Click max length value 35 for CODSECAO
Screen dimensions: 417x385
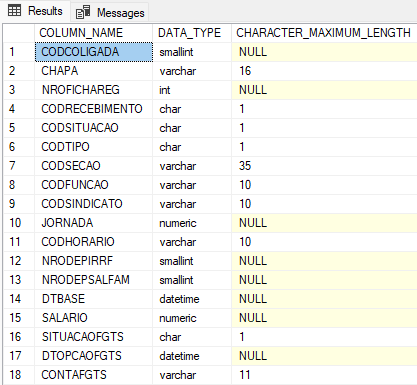[324, 166]
